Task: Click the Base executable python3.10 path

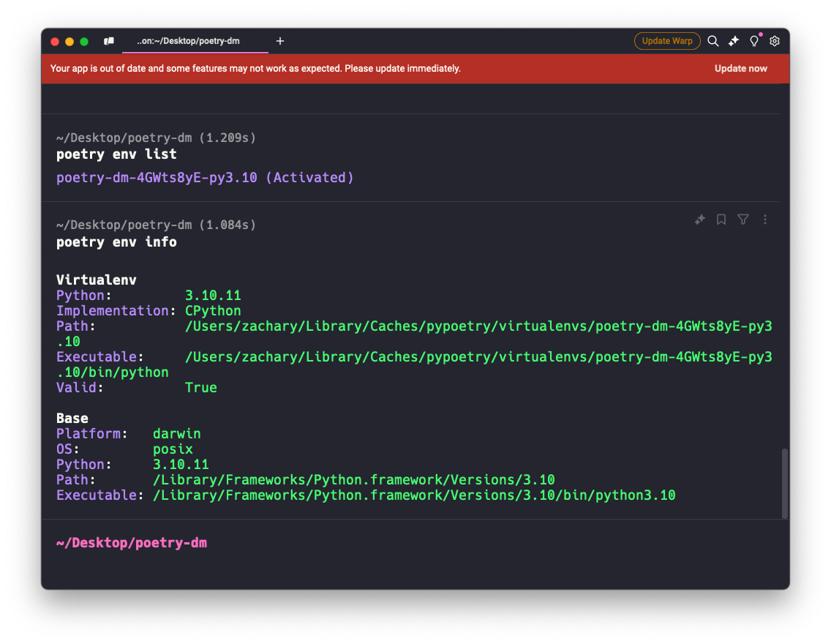Action: point(414,495)
